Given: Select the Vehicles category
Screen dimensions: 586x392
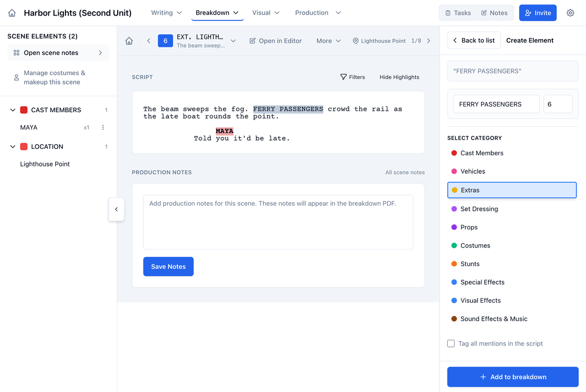Looking at the screenshot, I should pos(513,171).
